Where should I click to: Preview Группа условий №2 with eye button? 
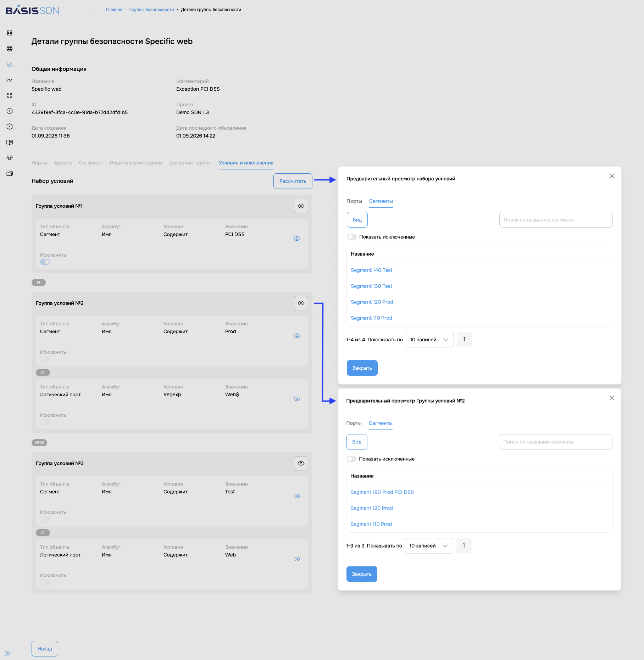[x=301, y=303]
